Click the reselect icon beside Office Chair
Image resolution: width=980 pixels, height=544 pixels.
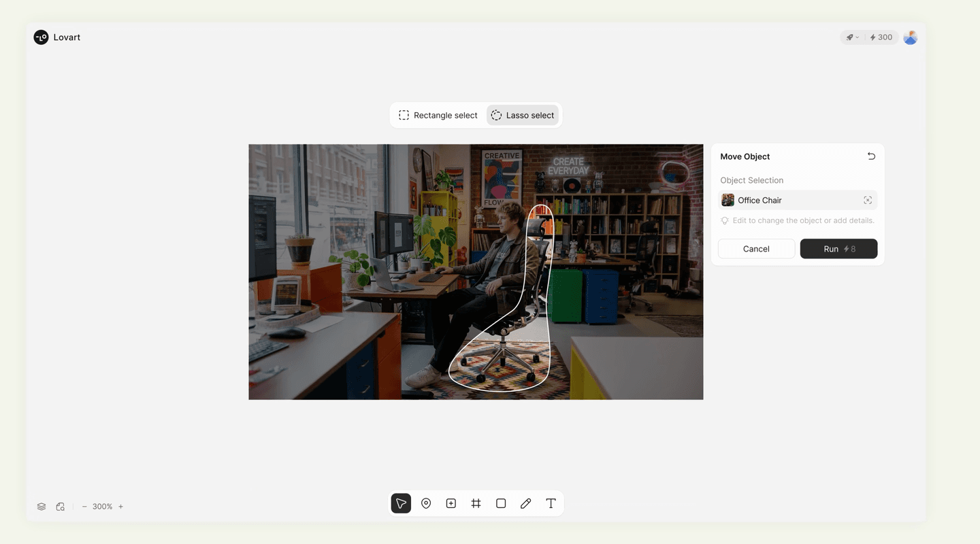point(868,200)
